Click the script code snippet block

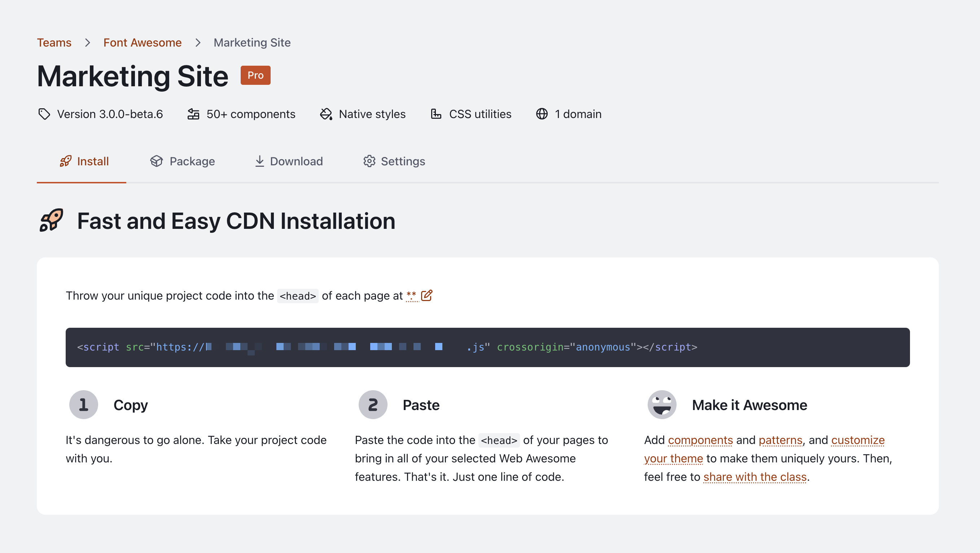coord(487,347)
